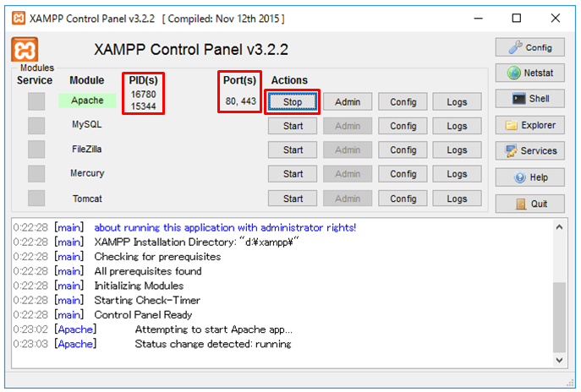The image size is (581, 392).
Task: Open the Apache Config menu
Action: tap(403, 102)
